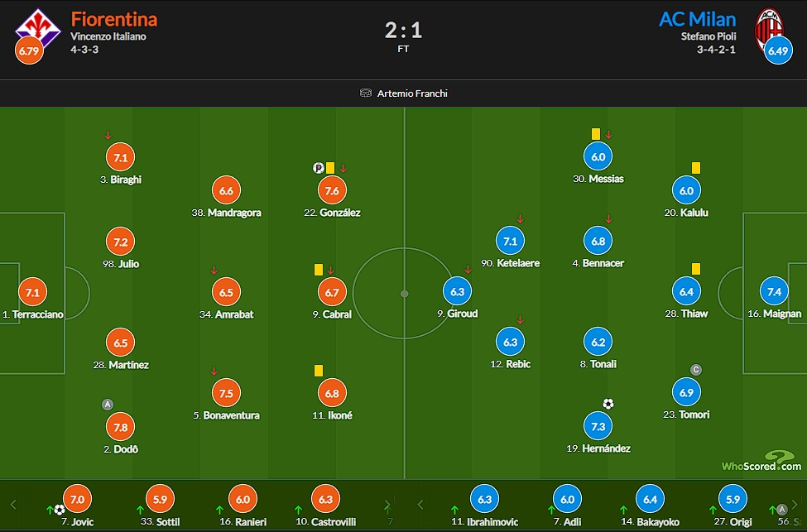Select substitute Ibrahimovic's 6.3 rating
Viewport: 807px width, 532px height.
click(484, 499)
